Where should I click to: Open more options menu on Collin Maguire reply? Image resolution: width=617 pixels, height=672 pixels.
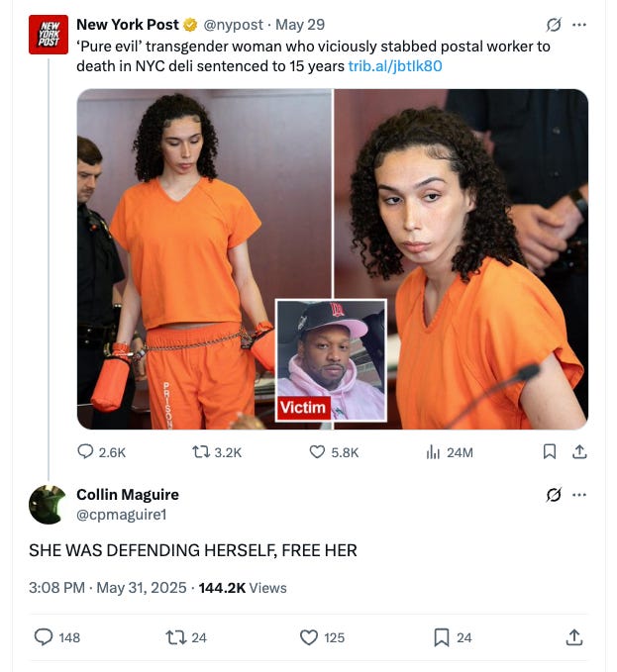click(x=579, y=495)
